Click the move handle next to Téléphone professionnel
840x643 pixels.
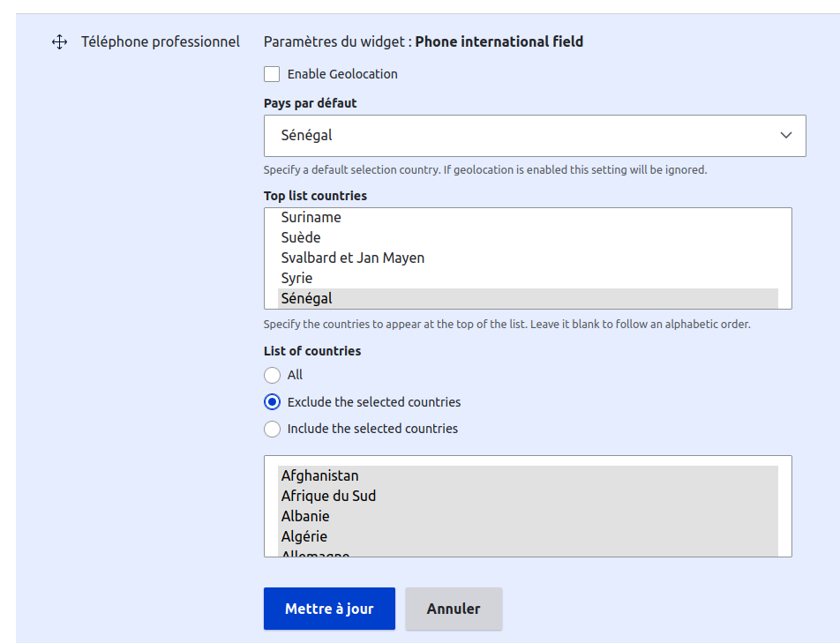(x=59, y=41)
